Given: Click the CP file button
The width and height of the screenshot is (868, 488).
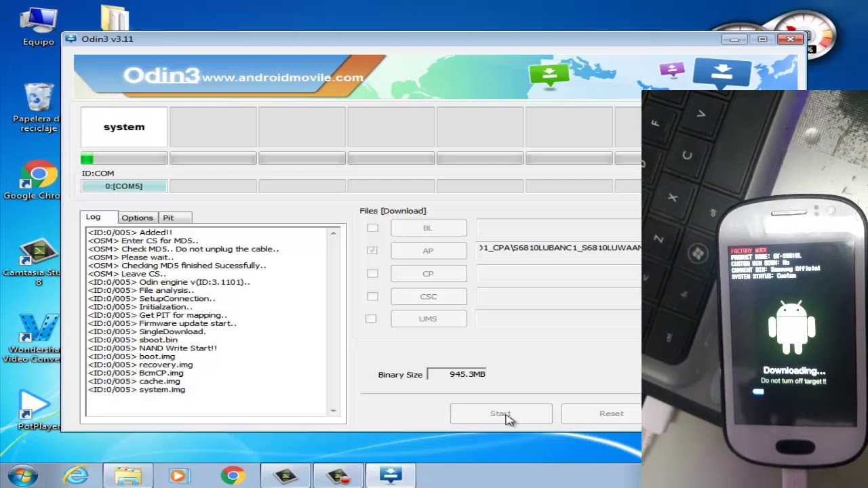Looking at the screenshot, I should 429,274.
